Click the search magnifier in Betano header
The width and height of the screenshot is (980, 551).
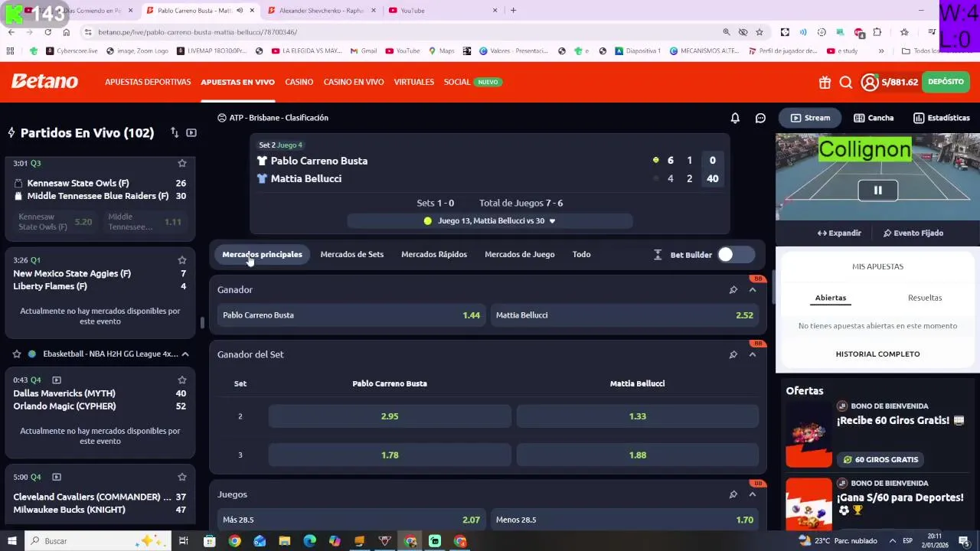click(846, 83)
